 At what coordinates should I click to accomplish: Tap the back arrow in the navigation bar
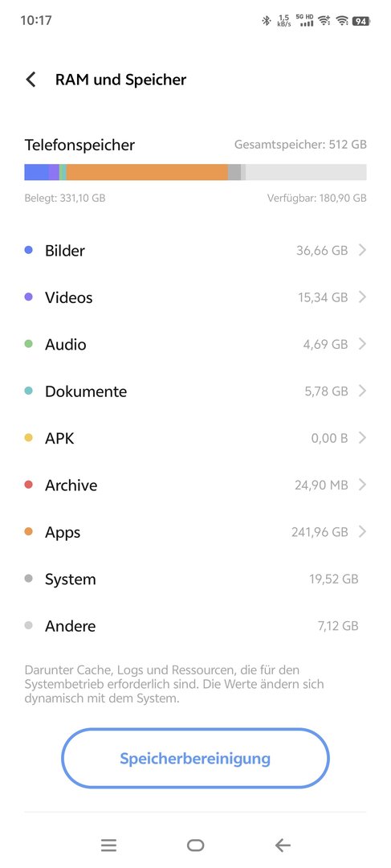pos(283,845)
